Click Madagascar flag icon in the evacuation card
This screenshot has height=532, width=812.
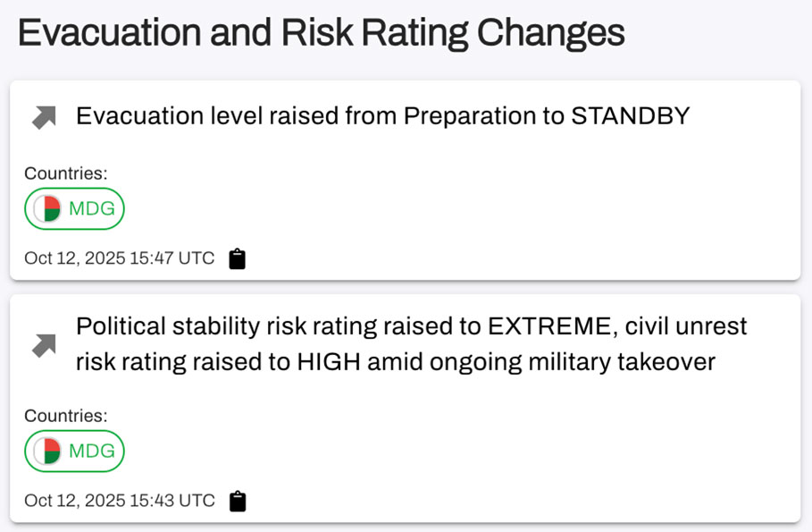[x=46, y=209]
